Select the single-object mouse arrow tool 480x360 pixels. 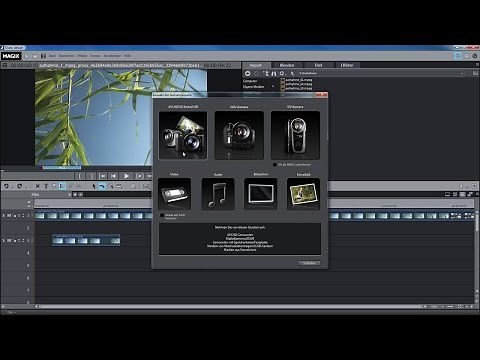94,186
